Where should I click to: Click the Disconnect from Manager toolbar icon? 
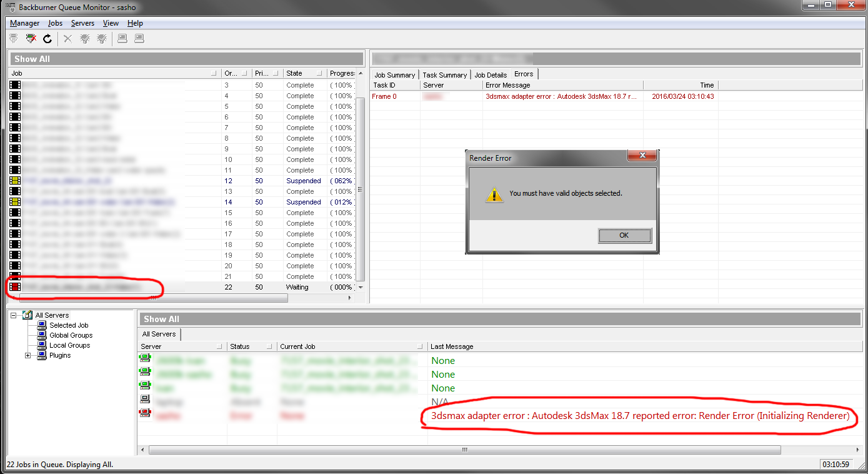click(31, 39)
